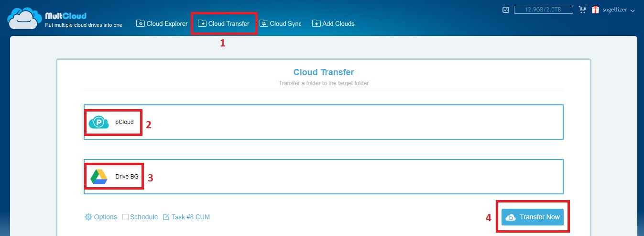
Task: Expand the sogellizer account dropdown
Action: [633, 10]
